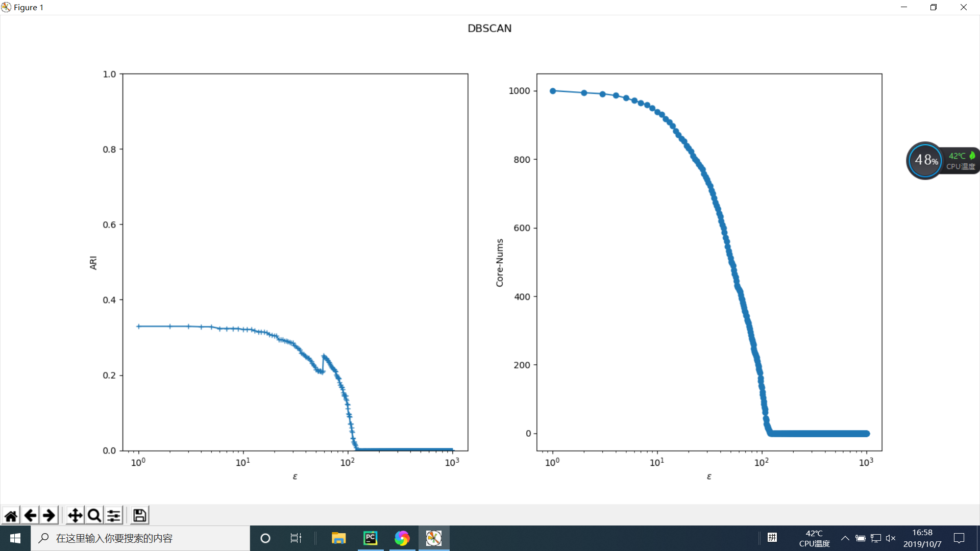Click the Start menu button
The height and width of the screenshot is (551, 980).
pos(15,538)
